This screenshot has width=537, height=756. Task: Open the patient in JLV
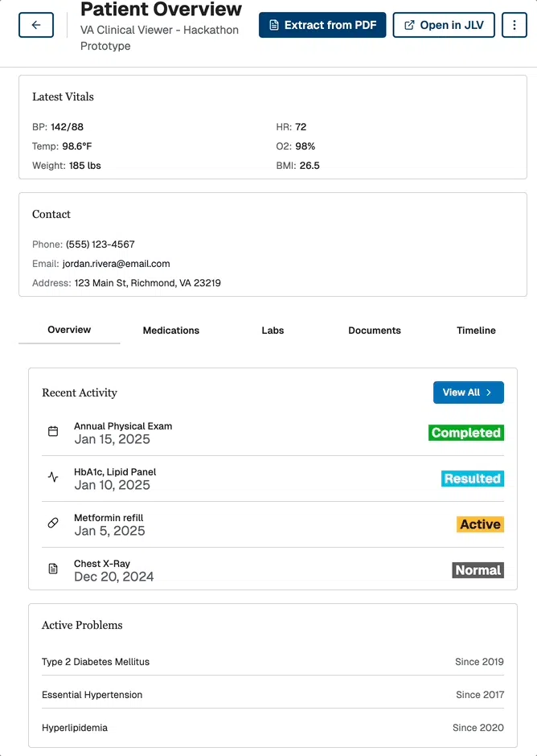[444, 25]
